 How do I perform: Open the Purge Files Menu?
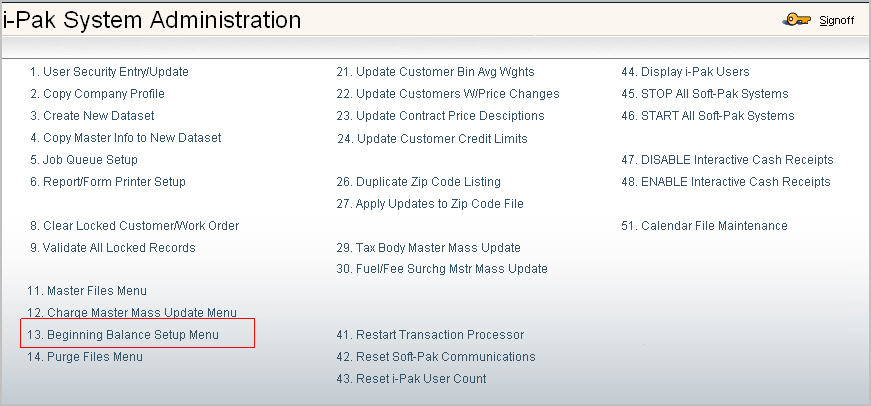(85, 357)
